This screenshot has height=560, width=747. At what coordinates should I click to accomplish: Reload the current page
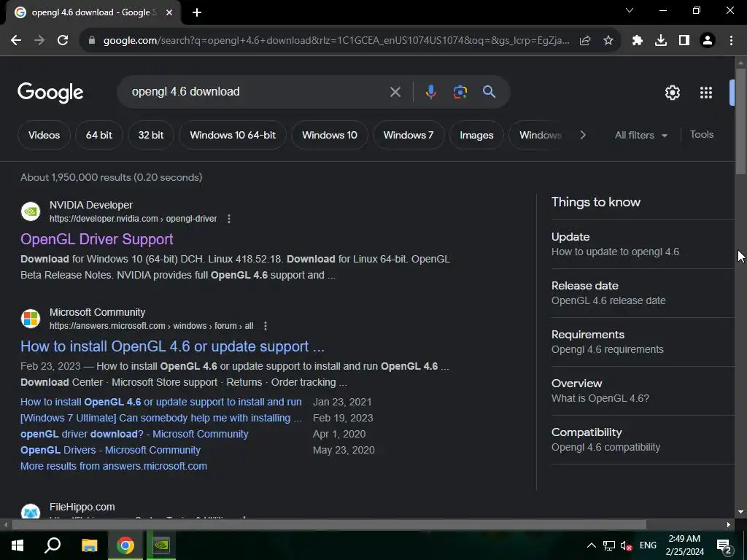point(63,41)
